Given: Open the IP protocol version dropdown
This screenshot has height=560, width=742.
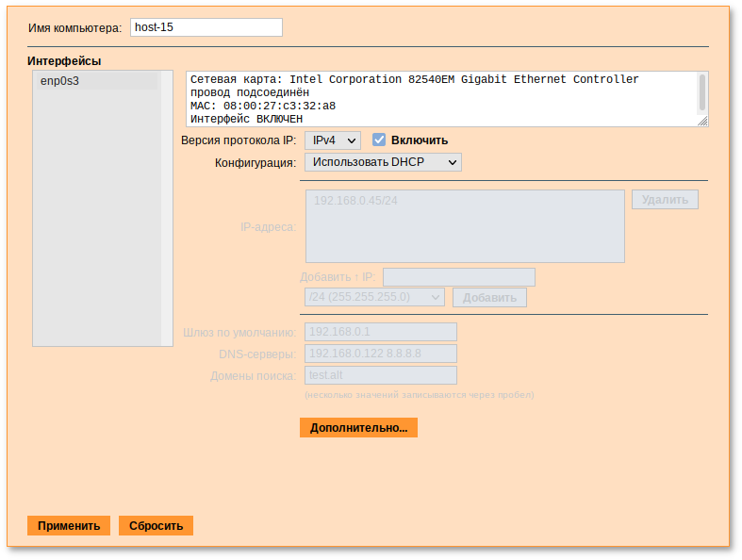Looking at the screenshot, I should pos(333,140).
